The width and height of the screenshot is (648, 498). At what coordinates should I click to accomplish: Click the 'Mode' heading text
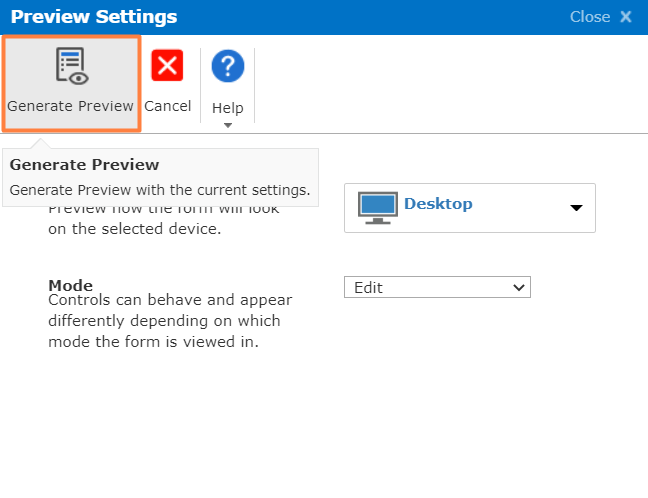click(x=71, y=285)
